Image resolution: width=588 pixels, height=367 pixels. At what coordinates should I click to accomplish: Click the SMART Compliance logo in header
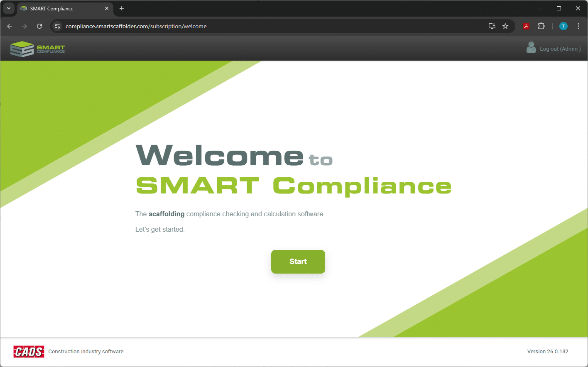coord(38,49)
